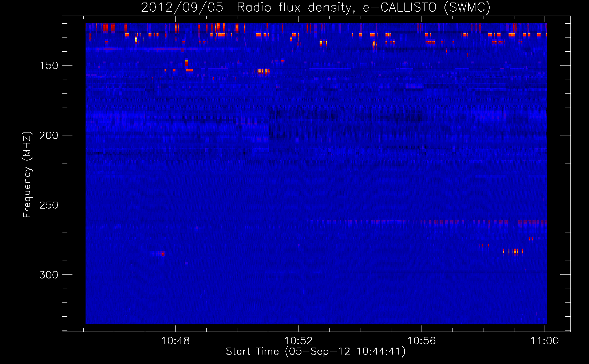Click the 10:56 time tick label

click(x=422, y=341)
